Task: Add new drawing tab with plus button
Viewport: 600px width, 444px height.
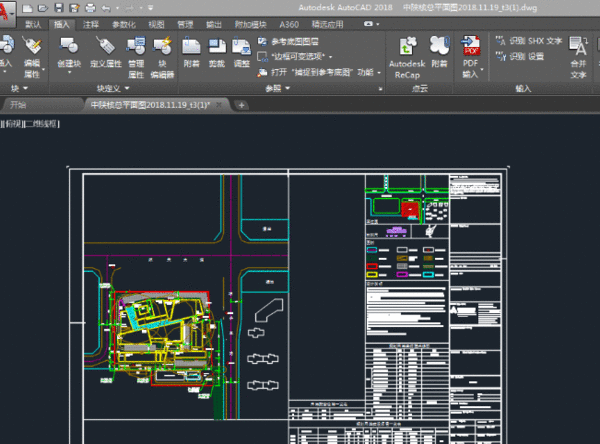Action: point(242,105)
